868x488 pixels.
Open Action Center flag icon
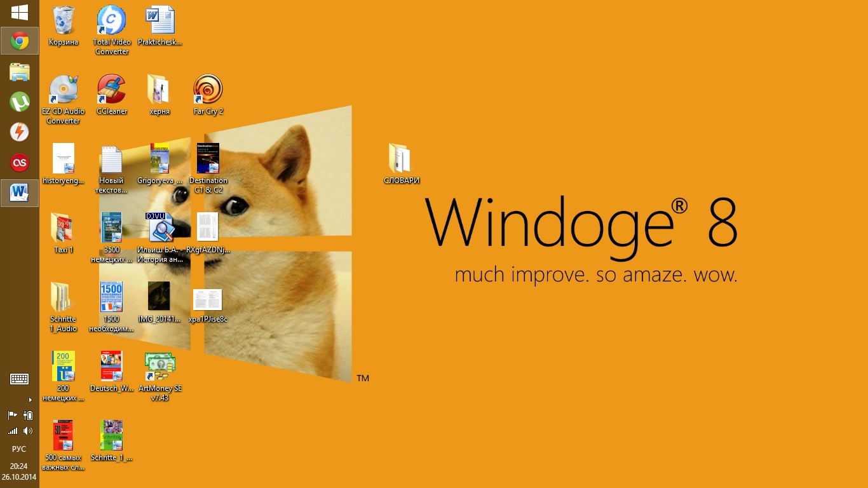tap(12, 416)
